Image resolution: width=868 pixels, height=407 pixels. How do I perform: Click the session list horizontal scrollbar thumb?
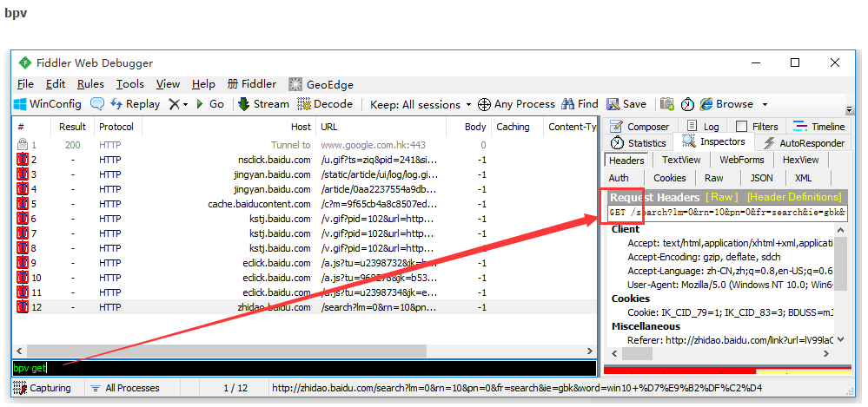click(227, 351)
